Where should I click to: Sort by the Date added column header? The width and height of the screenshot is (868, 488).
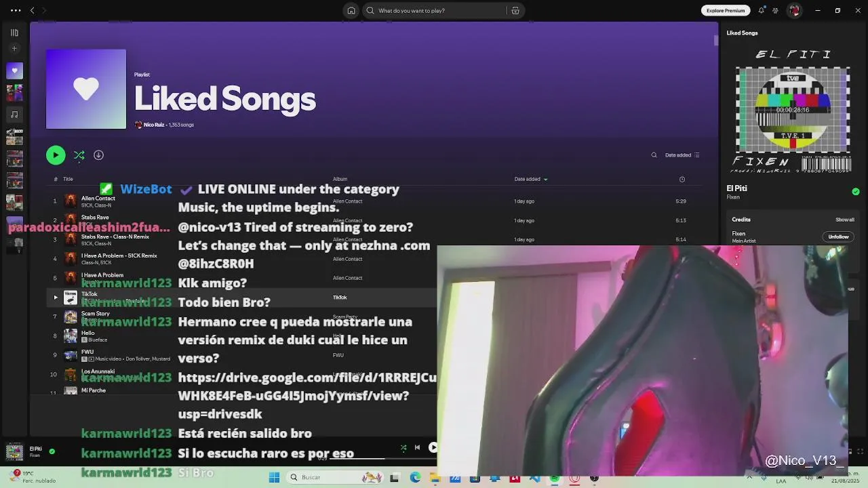tap(530, 179)
